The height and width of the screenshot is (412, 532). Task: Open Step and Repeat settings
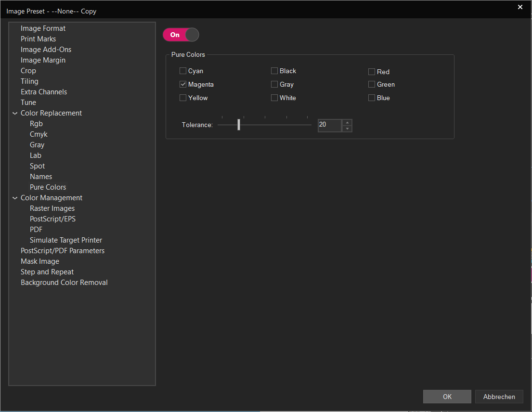pyautogui.click(x=47, y=272)
